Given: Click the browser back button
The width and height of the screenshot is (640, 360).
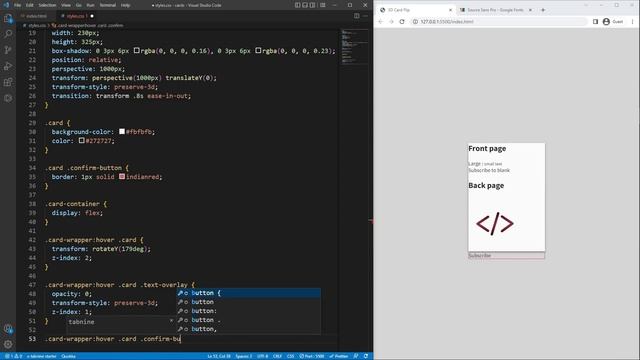Looking at the screenshot, I should [x=380, y=22].
